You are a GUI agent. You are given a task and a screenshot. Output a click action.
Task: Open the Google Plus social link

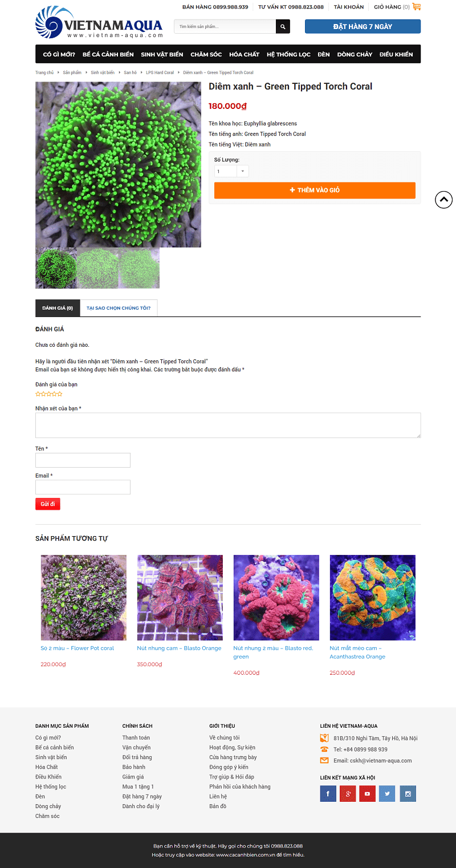point(348,793)
